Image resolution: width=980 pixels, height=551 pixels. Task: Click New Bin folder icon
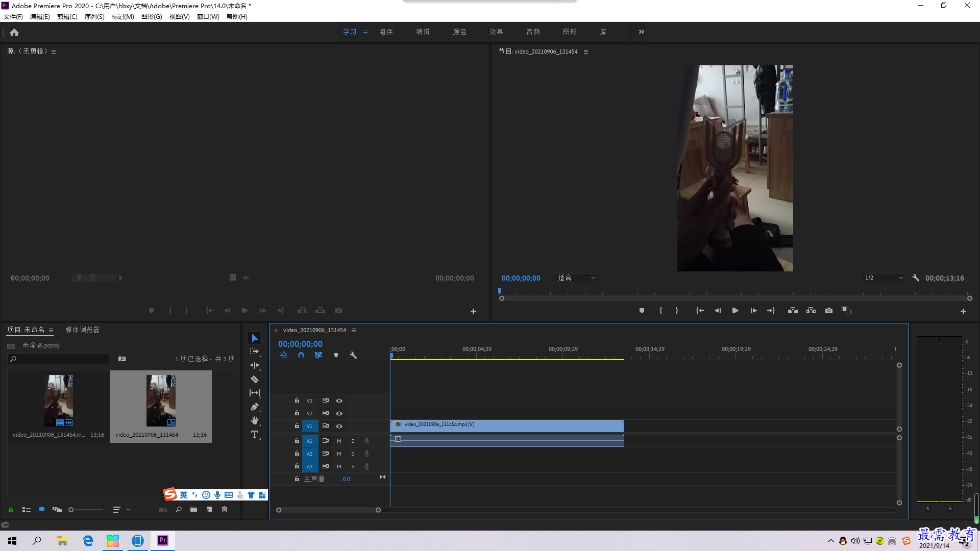point(193,509)
